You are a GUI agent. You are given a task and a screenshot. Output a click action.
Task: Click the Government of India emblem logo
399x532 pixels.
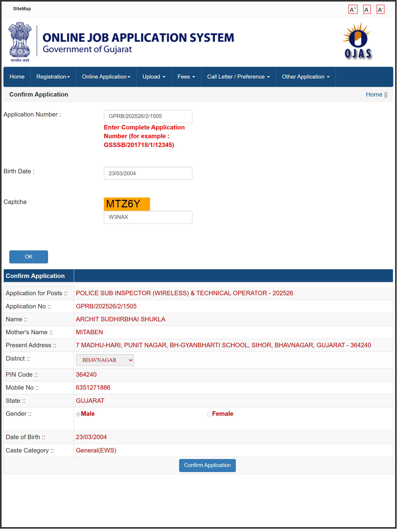(20, 42)
